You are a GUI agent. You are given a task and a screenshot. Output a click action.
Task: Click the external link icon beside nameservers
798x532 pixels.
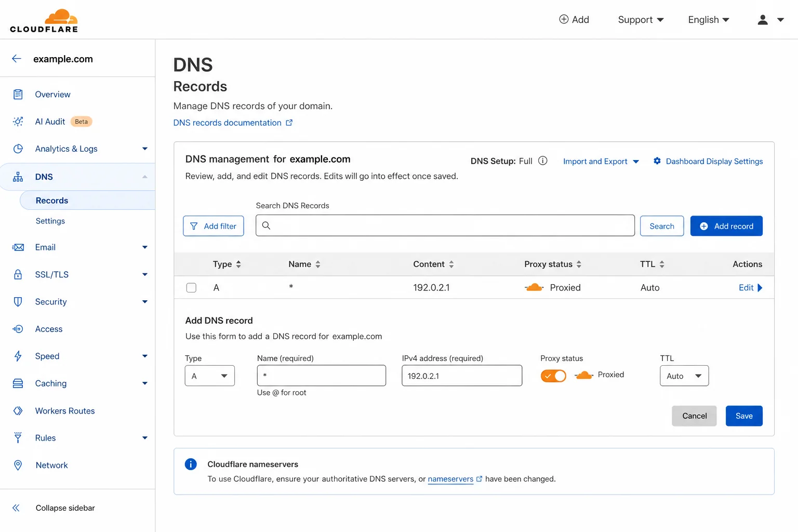480,479
